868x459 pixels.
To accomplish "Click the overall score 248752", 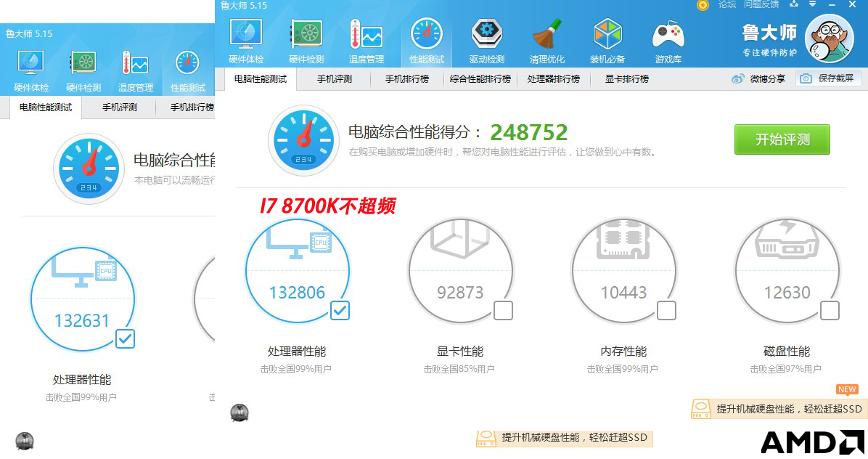I will click(x=529, y=132).
